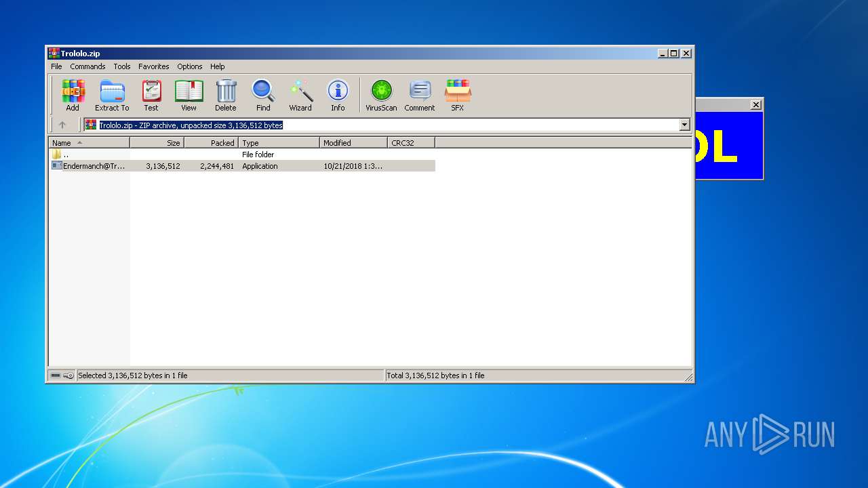Close the blue popup window behind WinRAR

[x=756, y=104]
